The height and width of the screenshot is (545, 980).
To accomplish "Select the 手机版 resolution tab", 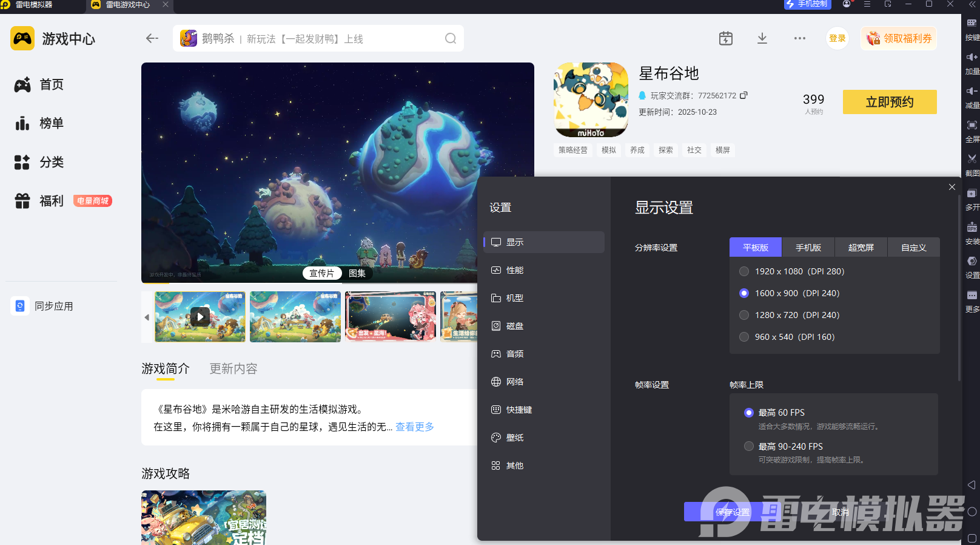I will click(808, 248).
